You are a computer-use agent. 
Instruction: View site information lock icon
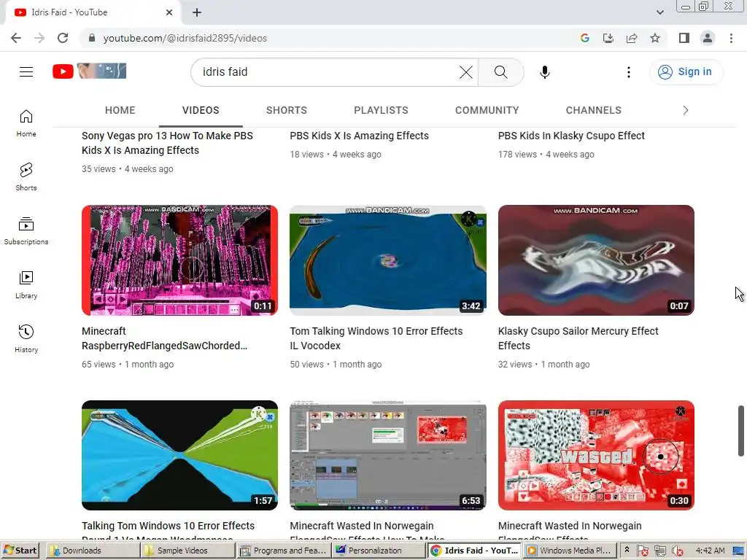tap(92, 38)
